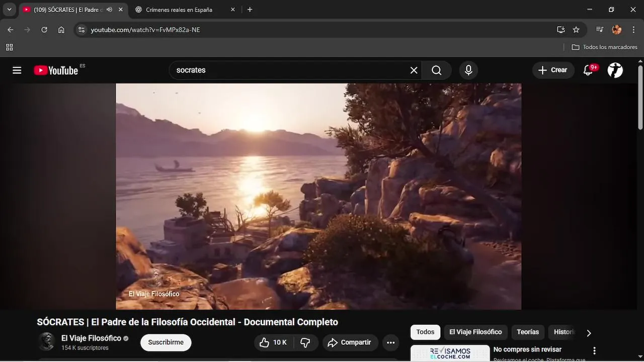Click the 154 K suscriptores text
The height and width of the screenshot is (362, 644).
[x=85, y=348]
